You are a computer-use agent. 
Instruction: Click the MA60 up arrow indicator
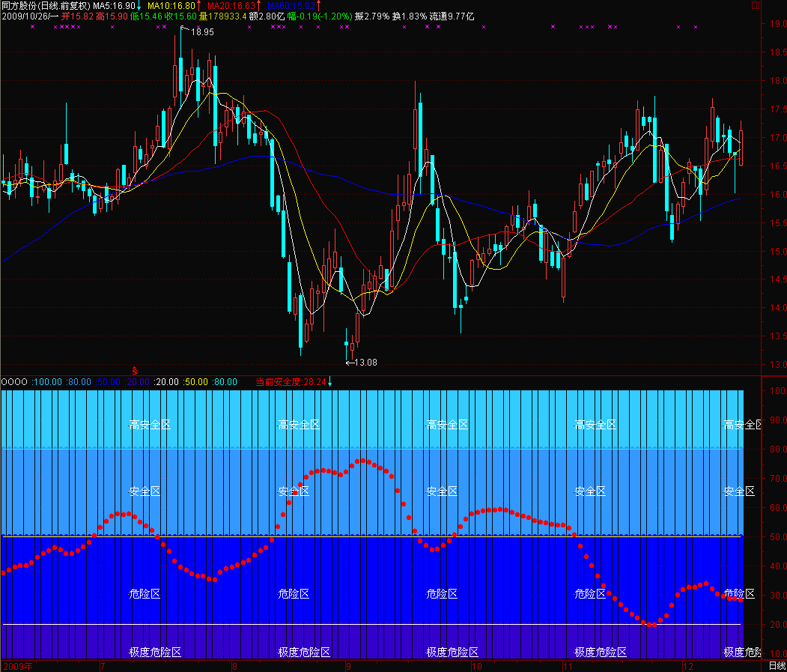tap(317, 6)
